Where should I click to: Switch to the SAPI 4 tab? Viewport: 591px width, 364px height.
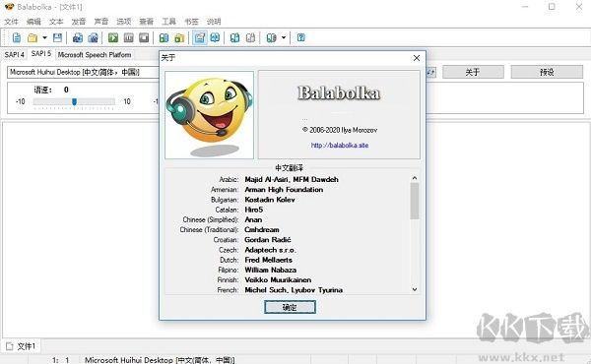click(15, 54)
